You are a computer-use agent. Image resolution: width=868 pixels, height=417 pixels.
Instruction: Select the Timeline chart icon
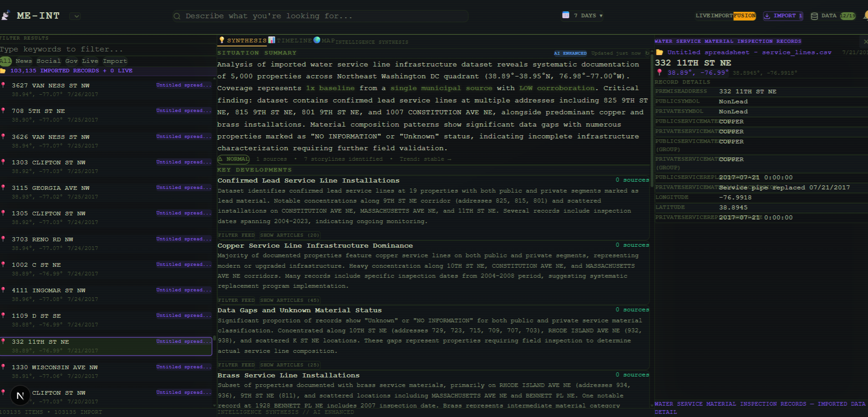272,41
